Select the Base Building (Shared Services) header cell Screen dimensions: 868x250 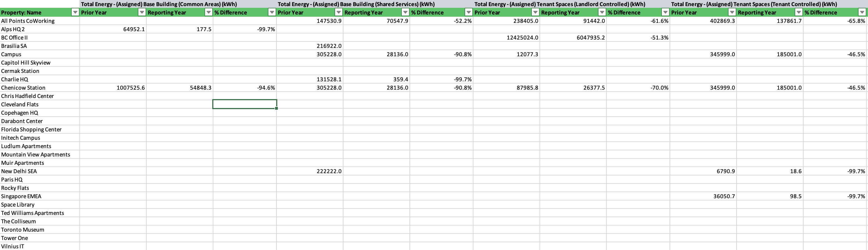(375, 4)
